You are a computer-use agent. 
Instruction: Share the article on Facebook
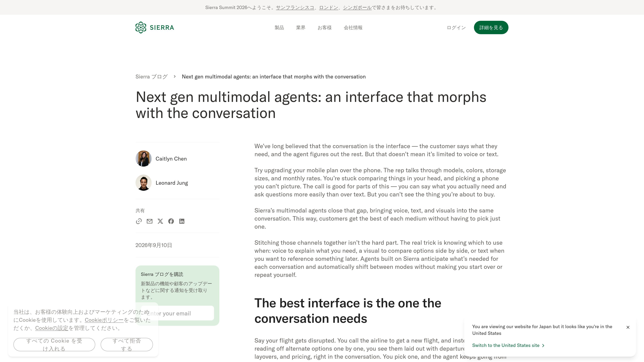pyautogui.click(x=171, y=221)
